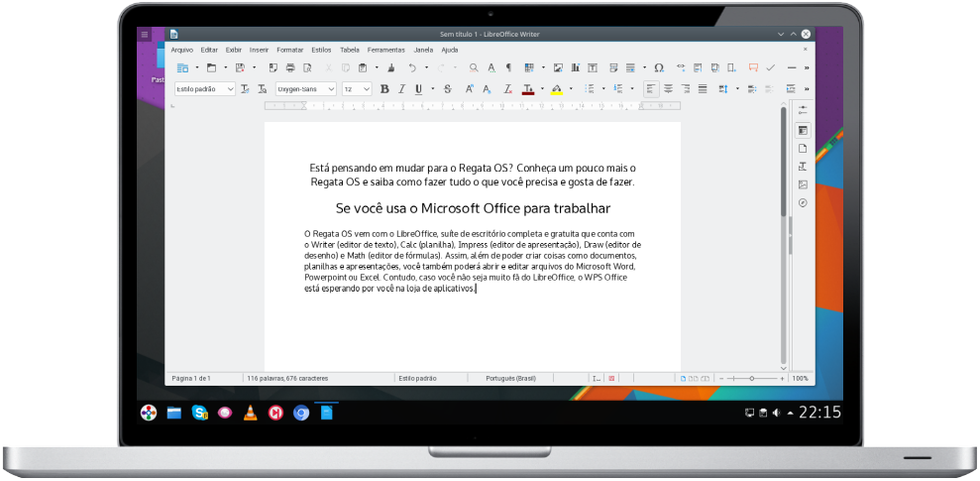
Task: Expand the Undo history dropdown arrow
Action: point(426,67)
